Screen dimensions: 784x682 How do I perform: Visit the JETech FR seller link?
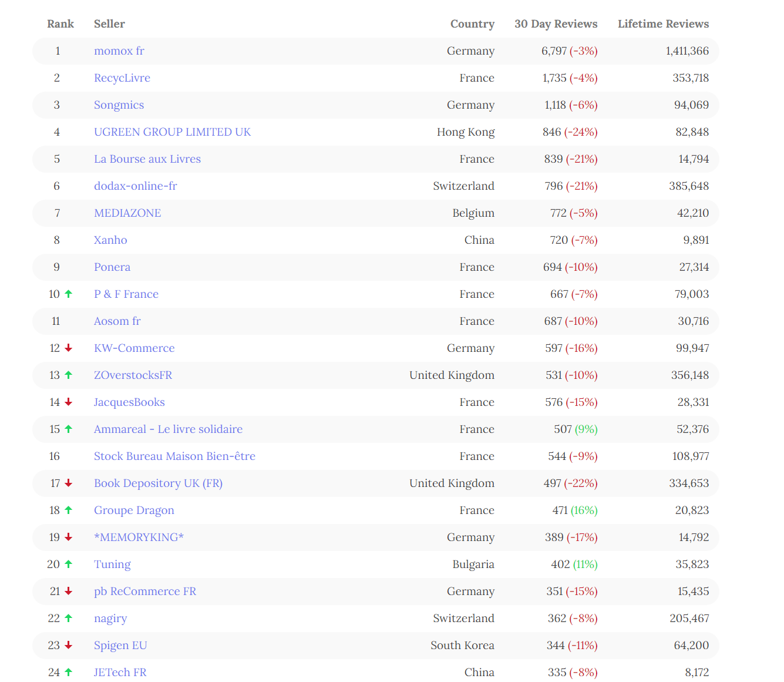click(120, 673)
